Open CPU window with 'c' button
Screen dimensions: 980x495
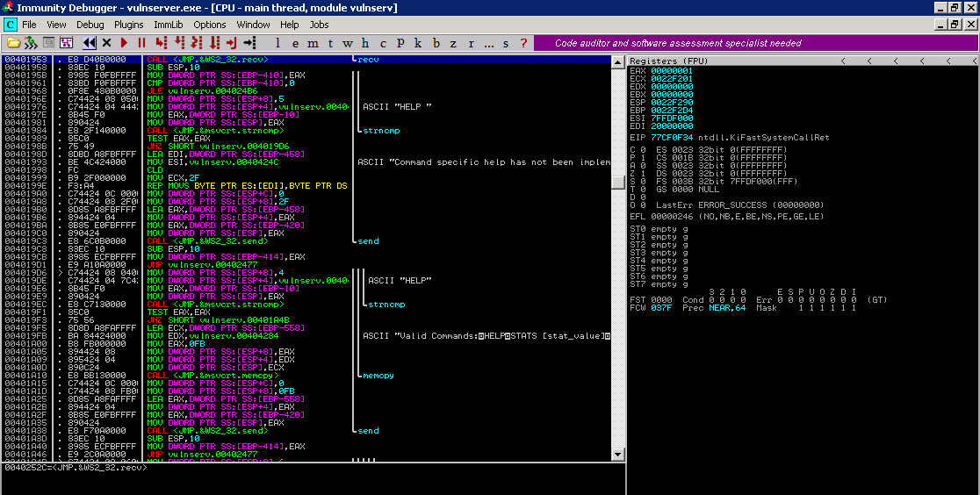click(x=383, y=43)
